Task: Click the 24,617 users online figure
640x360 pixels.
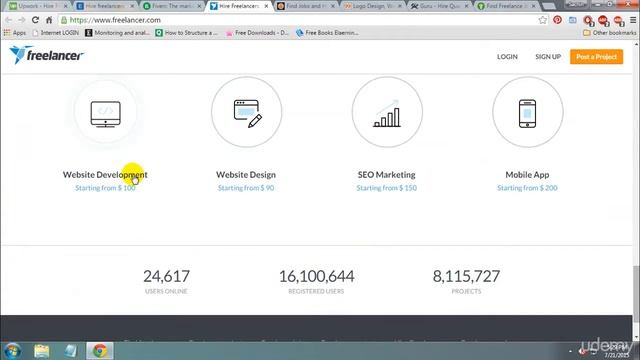Action: click(166, 276)
